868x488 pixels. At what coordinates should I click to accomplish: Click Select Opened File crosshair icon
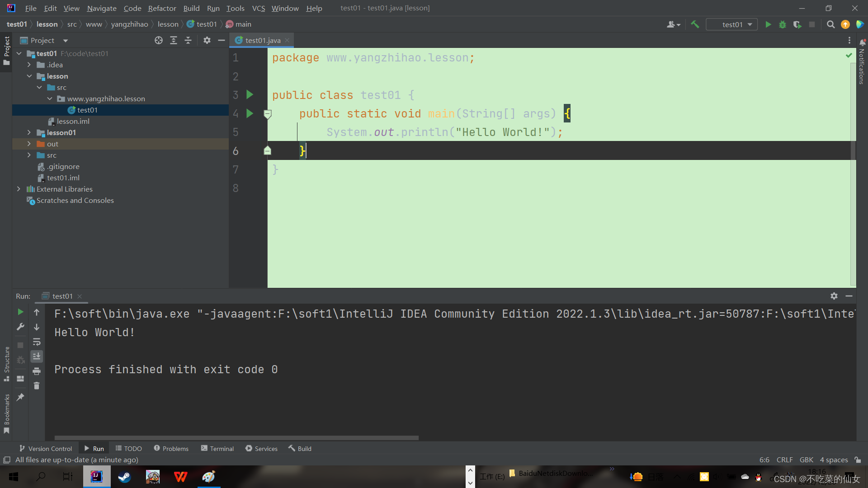tap(159, 40)
